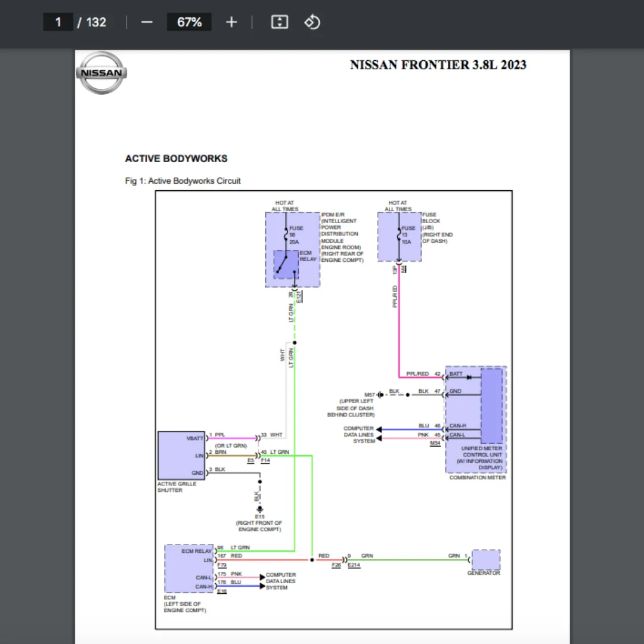
Task: Click the FUSE 13 10A label
Action: [x=408, y=235]
